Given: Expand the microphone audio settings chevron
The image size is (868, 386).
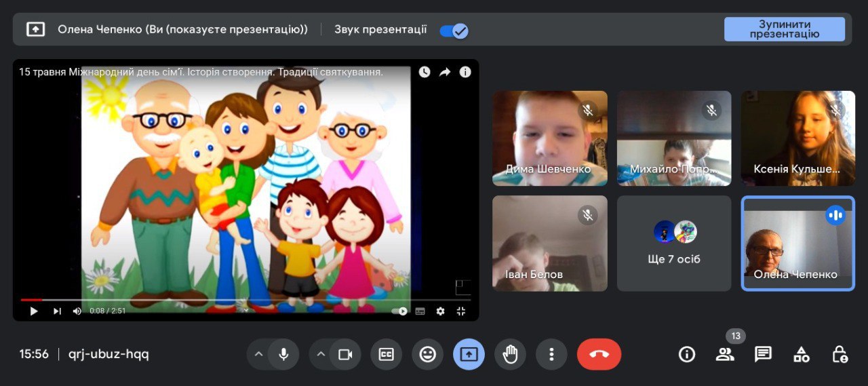Looking at the screenshot, I should 258,354.
